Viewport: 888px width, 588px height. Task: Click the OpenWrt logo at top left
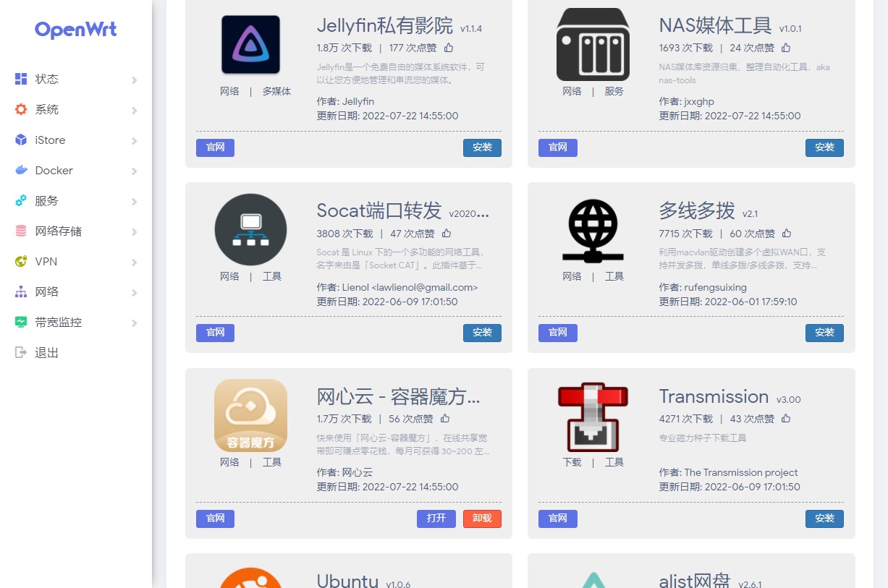point(75,30)
